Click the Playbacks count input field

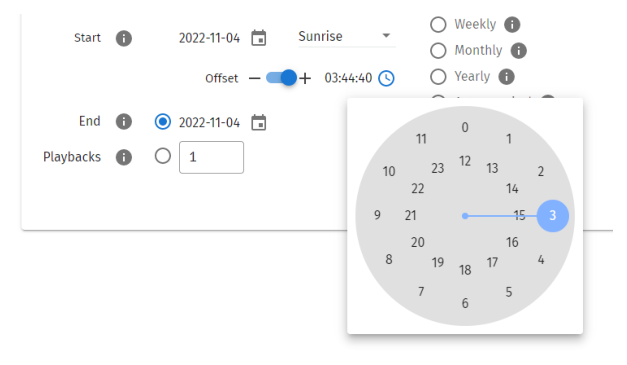(x=211, y=158)
